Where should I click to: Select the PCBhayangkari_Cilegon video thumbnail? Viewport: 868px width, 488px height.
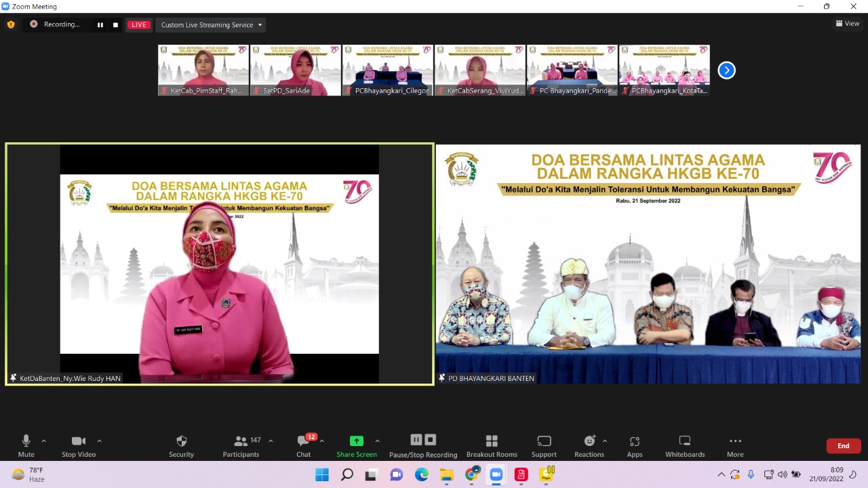click(388, 70)
